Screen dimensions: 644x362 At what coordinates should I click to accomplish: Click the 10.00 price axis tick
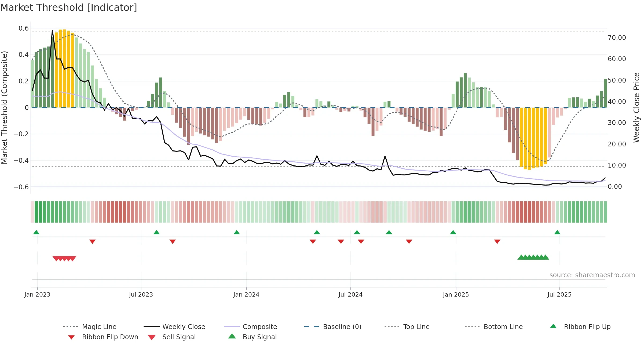click(x=617, y=165)
